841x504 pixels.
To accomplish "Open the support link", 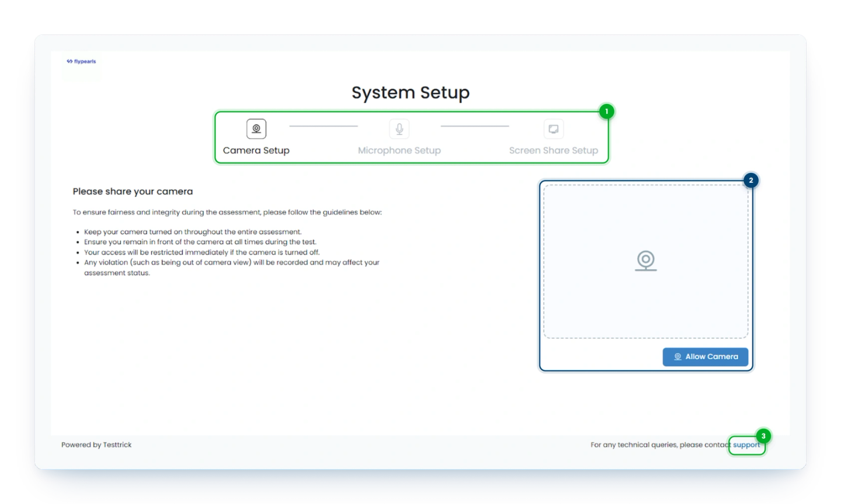I will (x=746, y=445).
